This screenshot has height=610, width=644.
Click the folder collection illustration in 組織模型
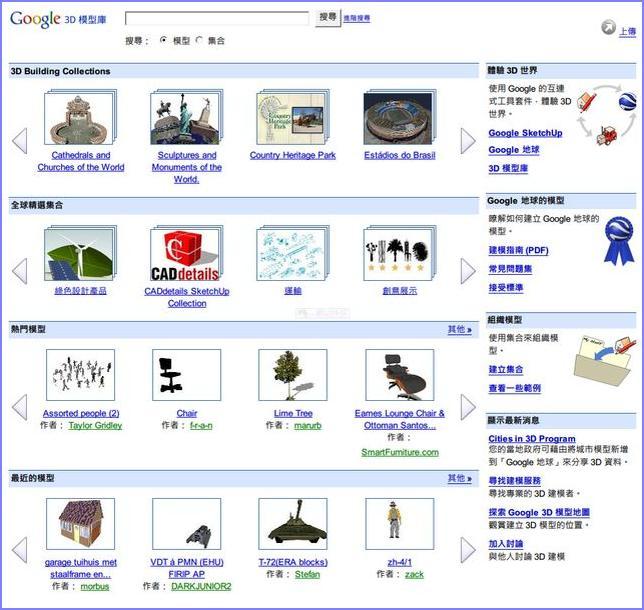click(x=604, y=360)
